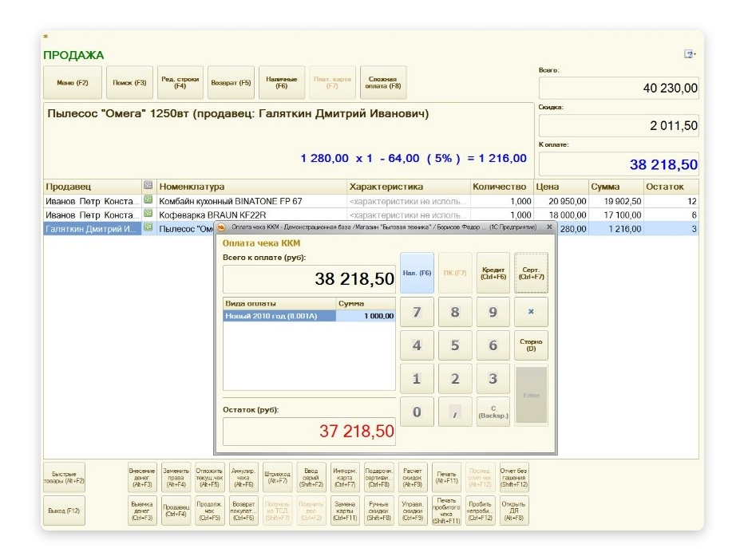The image size is (744, 560).
Task: Click the Сторно (D) button
Action: click(531, 345)
